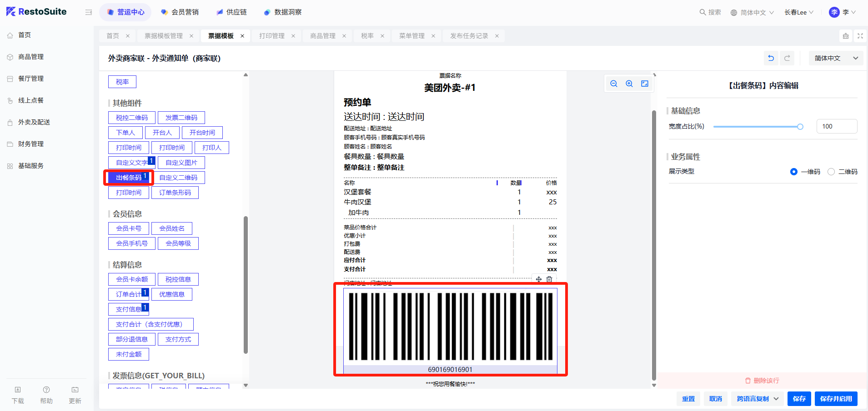Viewport: 868px width, 411px height.
Task: Click the component list scrollbar
Action: (246, 284)
